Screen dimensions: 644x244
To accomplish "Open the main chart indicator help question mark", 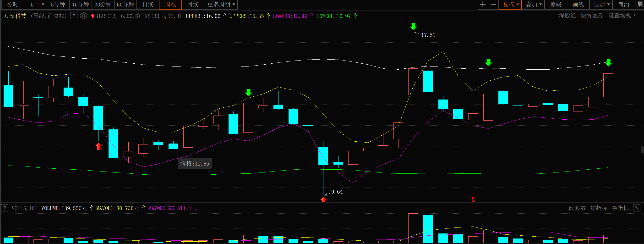I will coord(74,16).
